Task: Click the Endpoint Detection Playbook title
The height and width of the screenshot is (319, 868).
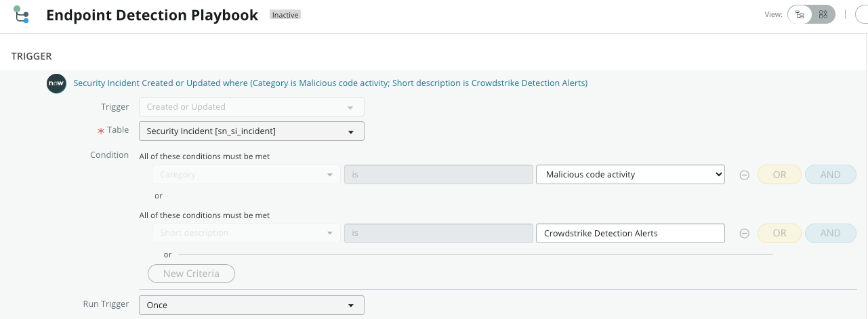Action: point(152,15)
